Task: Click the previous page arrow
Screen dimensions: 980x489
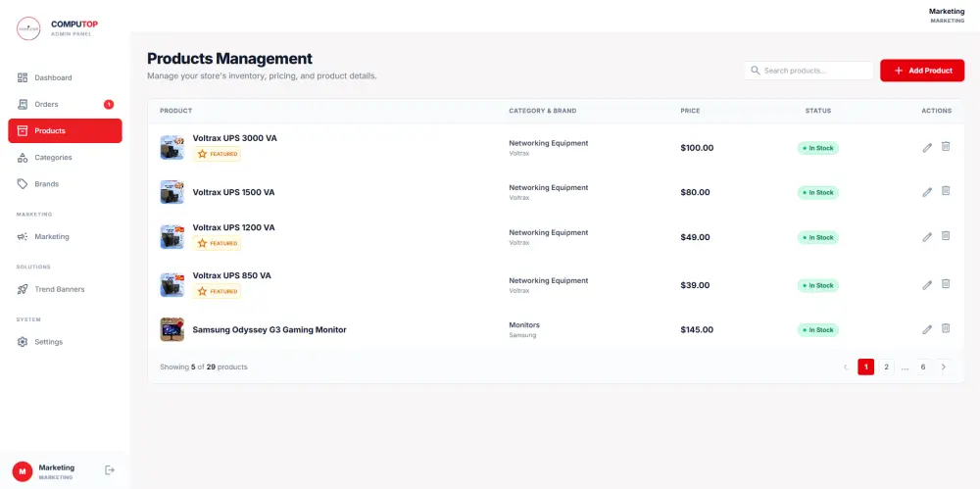Action: [x=846, y=367]
